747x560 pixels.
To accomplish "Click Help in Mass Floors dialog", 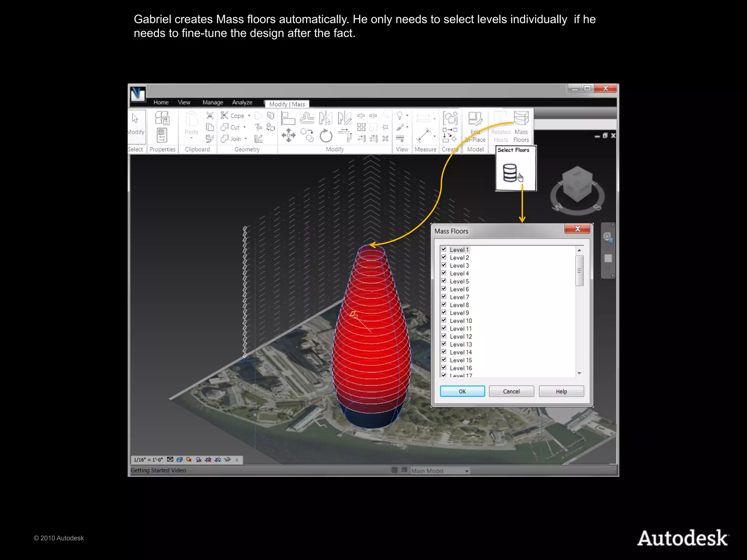I will (561, 391).
